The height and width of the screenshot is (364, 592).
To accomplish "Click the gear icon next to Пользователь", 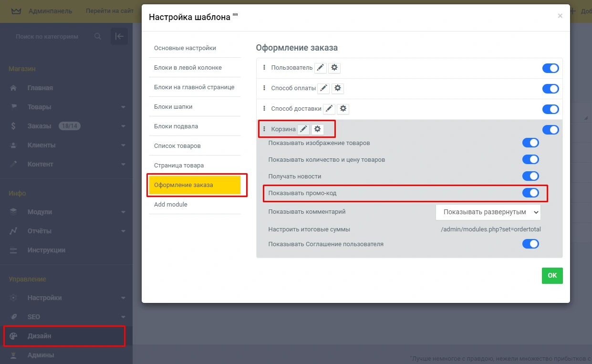I will click(x=334, y=68).
